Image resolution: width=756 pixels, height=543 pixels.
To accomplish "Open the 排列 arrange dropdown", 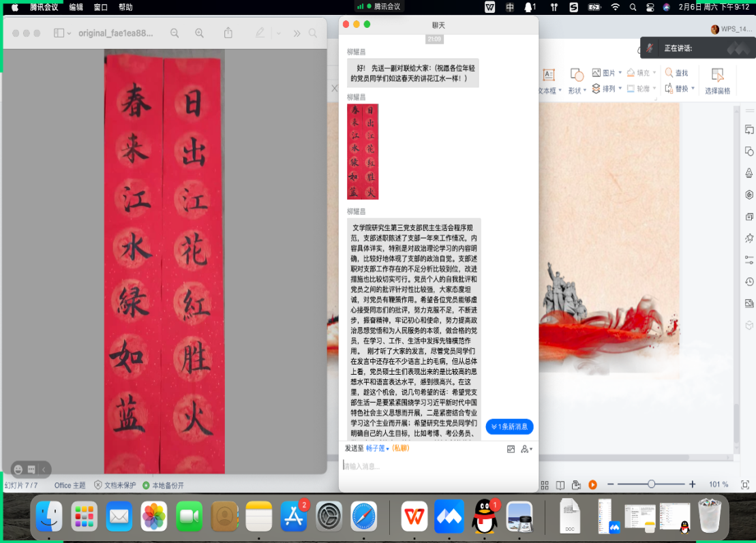I will 607,89.
